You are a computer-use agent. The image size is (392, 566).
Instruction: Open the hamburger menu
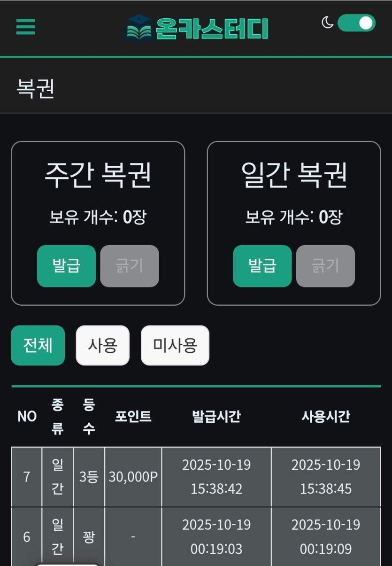tap(26, 26)
